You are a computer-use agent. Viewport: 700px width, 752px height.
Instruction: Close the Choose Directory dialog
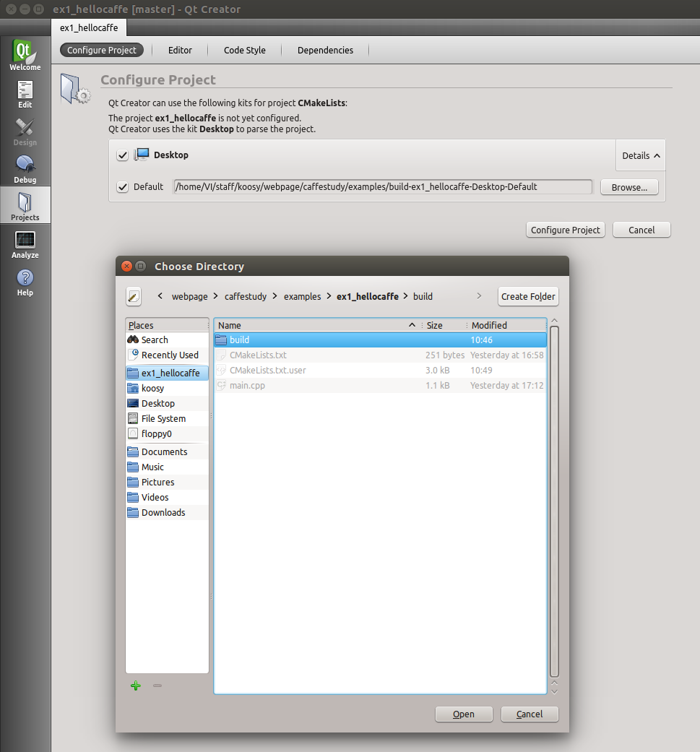[126, 266]
